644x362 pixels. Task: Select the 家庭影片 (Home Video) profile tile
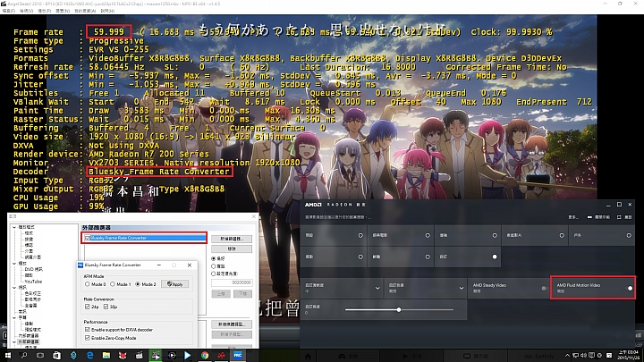click(x=534, y=235)
